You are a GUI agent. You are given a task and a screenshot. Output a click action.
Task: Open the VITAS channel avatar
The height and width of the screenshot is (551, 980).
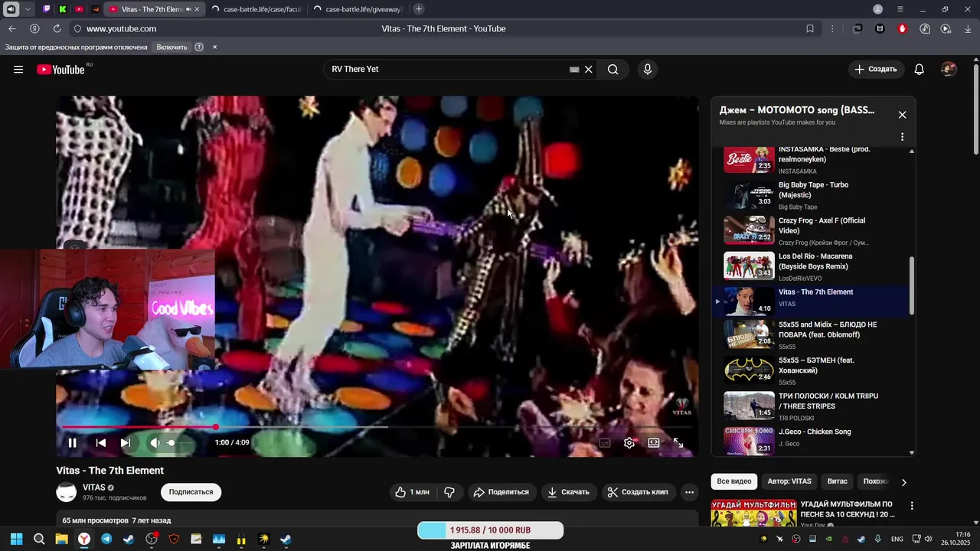(x=67, y=492)
